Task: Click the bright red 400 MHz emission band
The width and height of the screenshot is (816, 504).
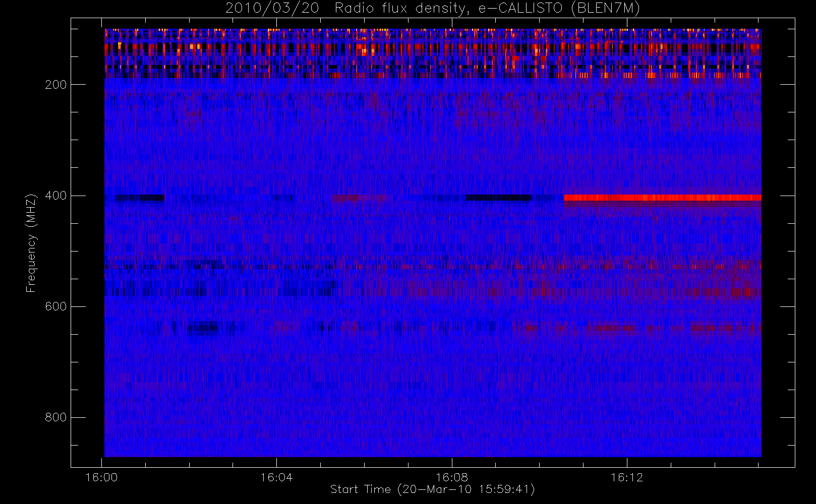Action: (662, 198)
